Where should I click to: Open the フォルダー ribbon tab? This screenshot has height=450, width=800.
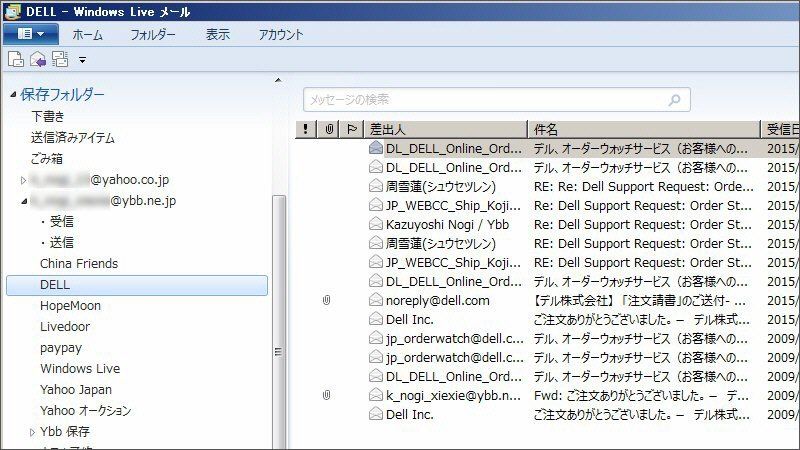(153, 35)
